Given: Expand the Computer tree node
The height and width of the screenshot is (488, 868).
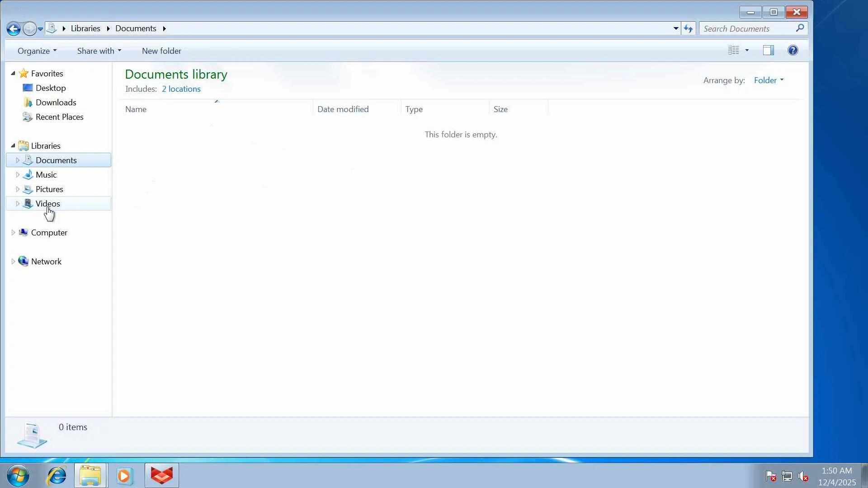Looking at the screenshot, I should click(13, 233).
